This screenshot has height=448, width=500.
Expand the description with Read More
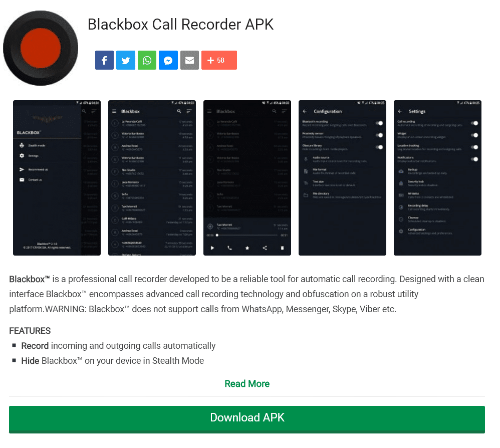tap(247, 383)
